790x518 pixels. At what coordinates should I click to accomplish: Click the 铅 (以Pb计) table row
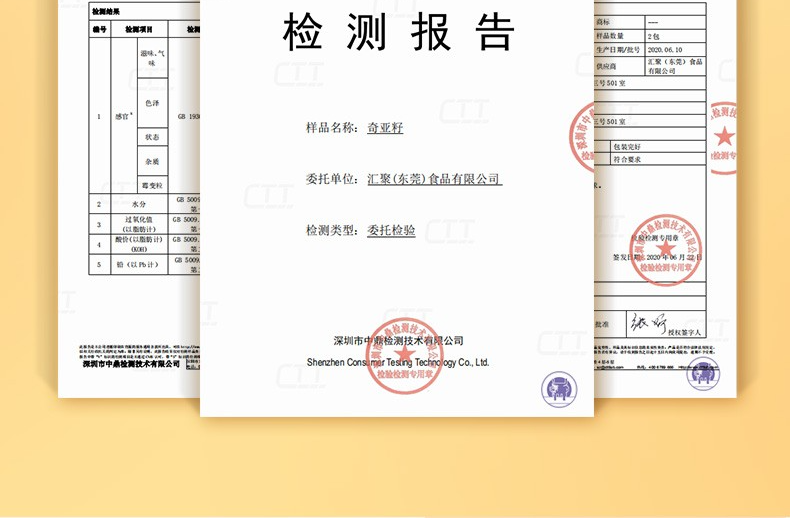coord(138,265)
